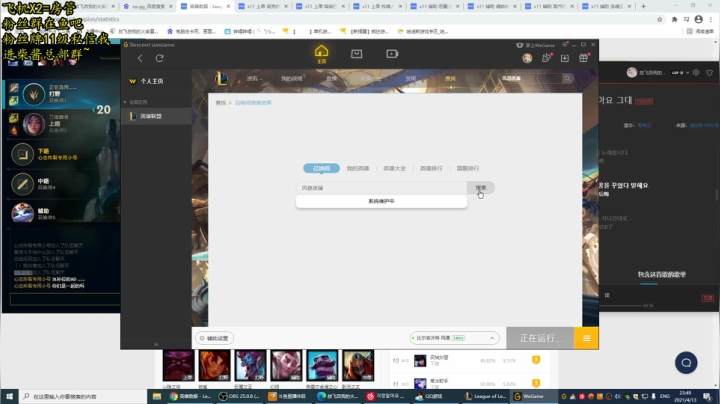Screen dimensions: 720x404
Task: Open 直播 in the banner
Action: [331, 79]
